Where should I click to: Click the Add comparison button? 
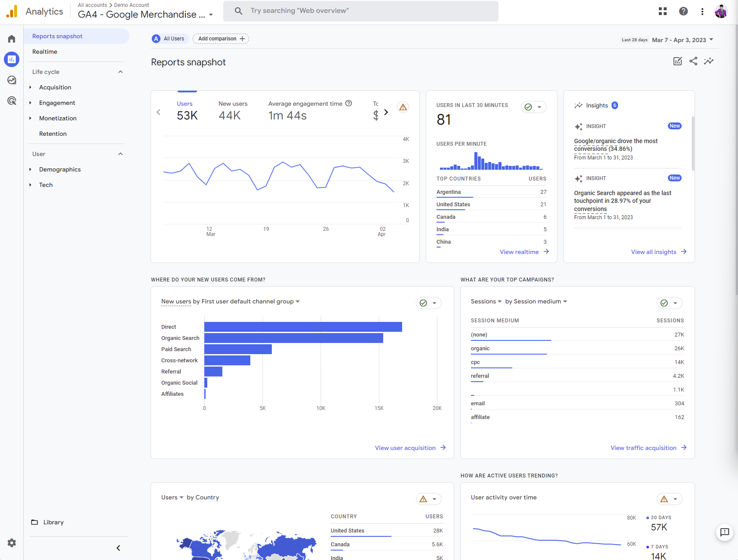click(x=220, y=38)
